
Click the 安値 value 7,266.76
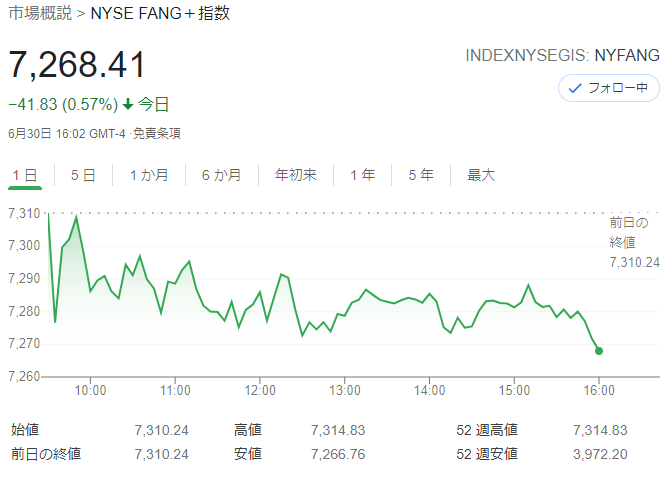338,454
